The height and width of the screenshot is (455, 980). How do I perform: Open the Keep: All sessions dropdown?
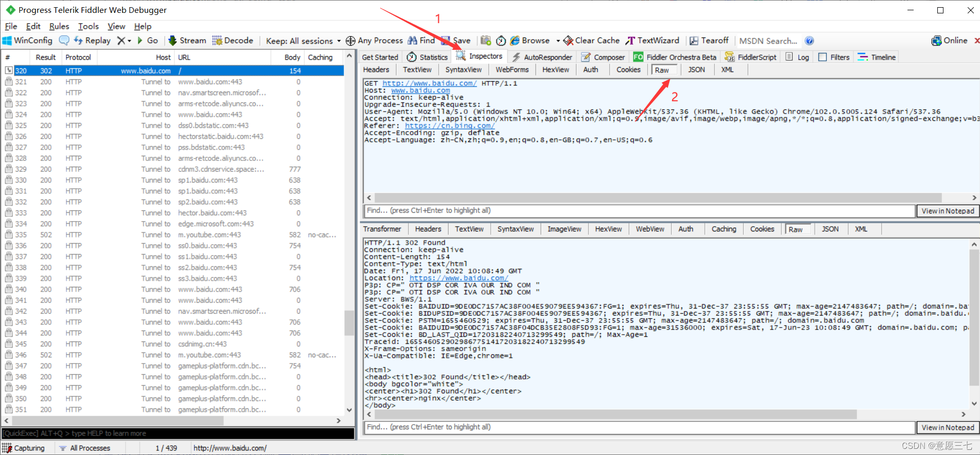pos(303,41)
